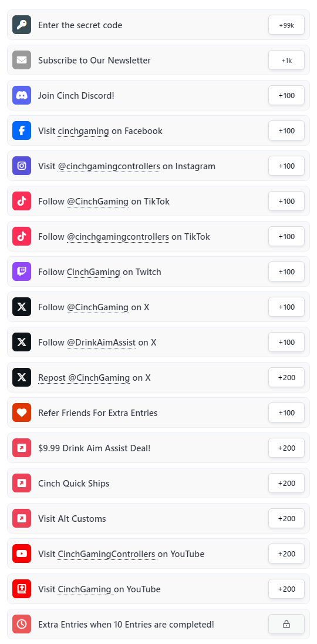Click the Instagram logo icon
The width and height of the screenshot is (317, 644).
tap(22, 166)
